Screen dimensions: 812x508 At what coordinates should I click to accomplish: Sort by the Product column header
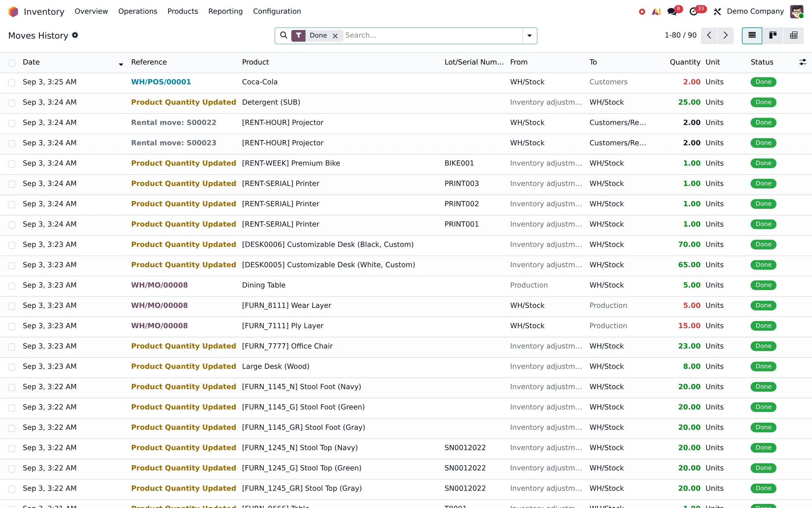pyautogui.click(x=255, y=62)
